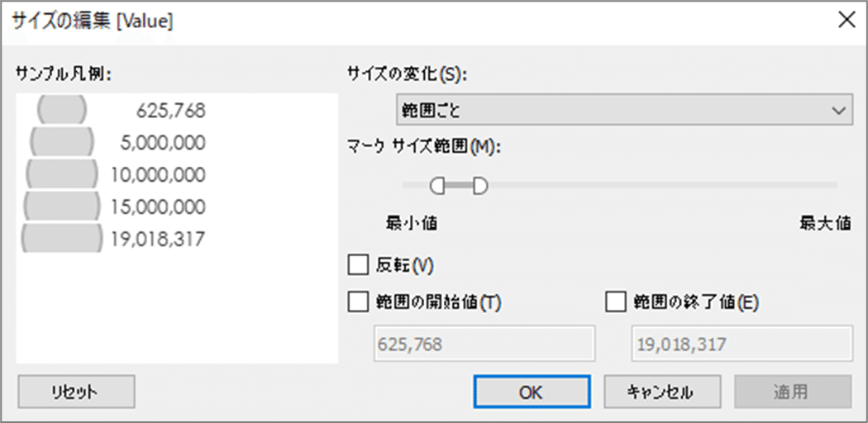
Task: Click the 最大値 label under the slider
Action: click(x=825, y=223)
